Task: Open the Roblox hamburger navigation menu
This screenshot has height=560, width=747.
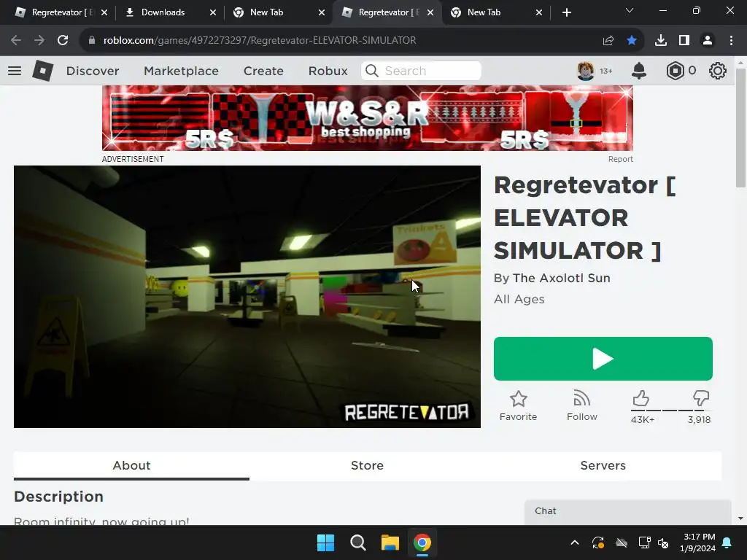Action: pyautogui.click(x=15, y=71)
